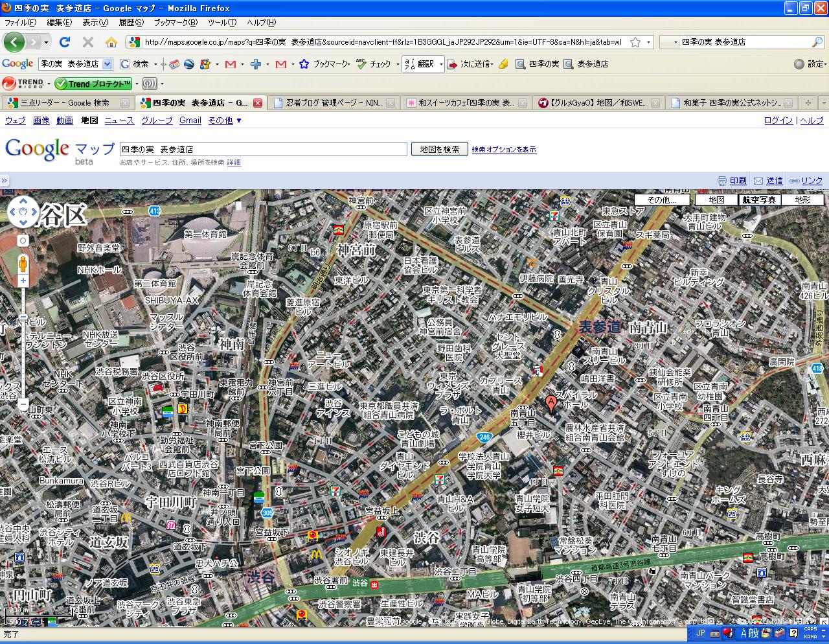Screen dimensions: 829x644
Task: Open the first Gmail envelope toolbar icon
Action: [x=231, y=64]
